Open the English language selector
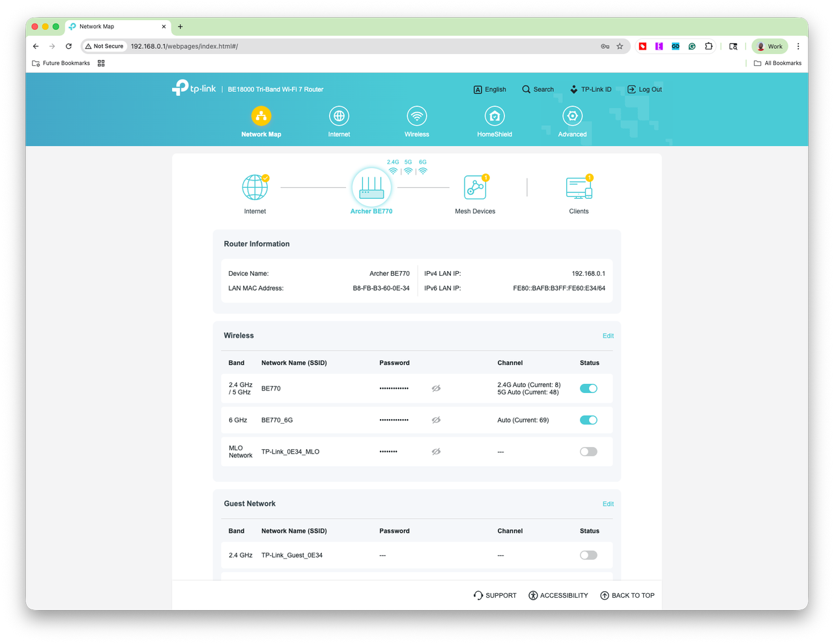 490,89
